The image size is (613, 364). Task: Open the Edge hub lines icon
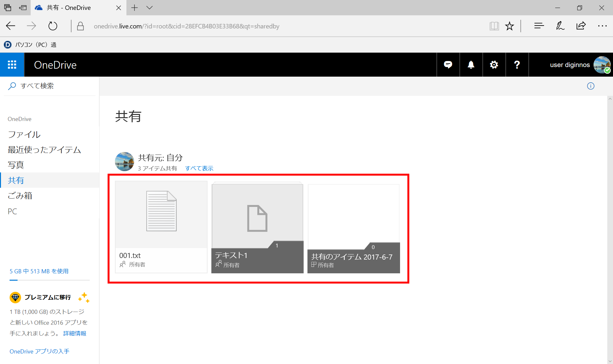point(539,26)
